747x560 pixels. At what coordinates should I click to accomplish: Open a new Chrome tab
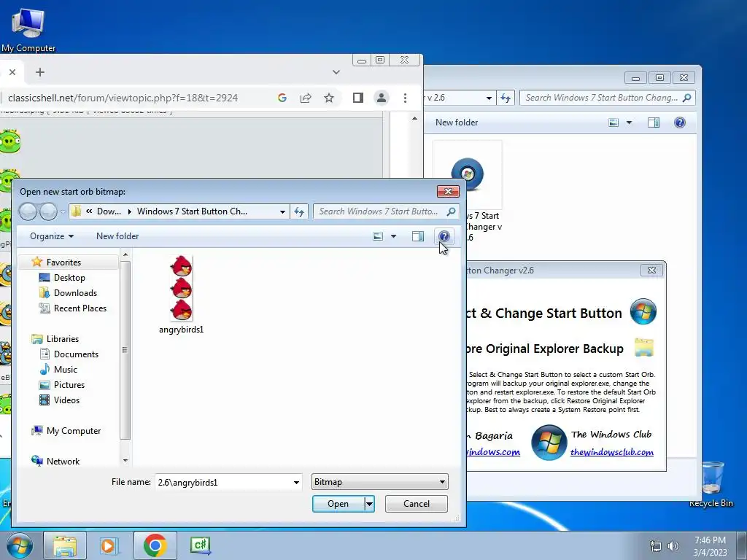[x=40, y=72]
